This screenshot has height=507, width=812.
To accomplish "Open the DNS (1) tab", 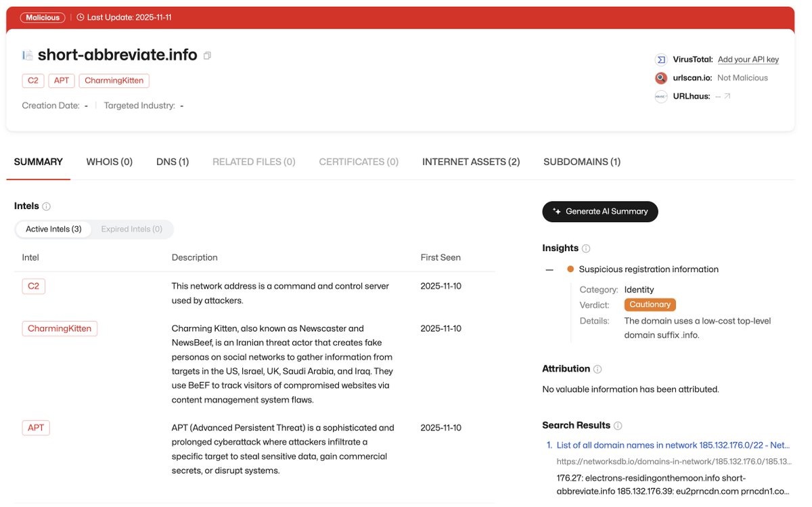I will click(173, 162).
